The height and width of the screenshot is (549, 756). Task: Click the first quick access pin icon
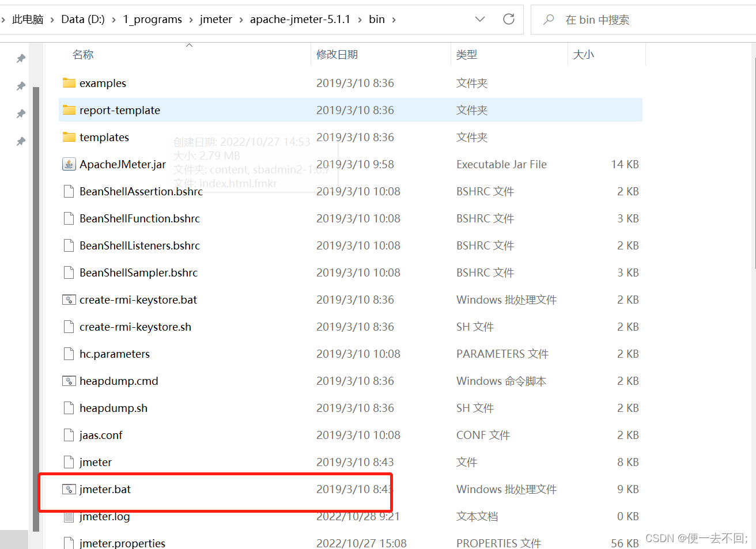coord(21,59)
